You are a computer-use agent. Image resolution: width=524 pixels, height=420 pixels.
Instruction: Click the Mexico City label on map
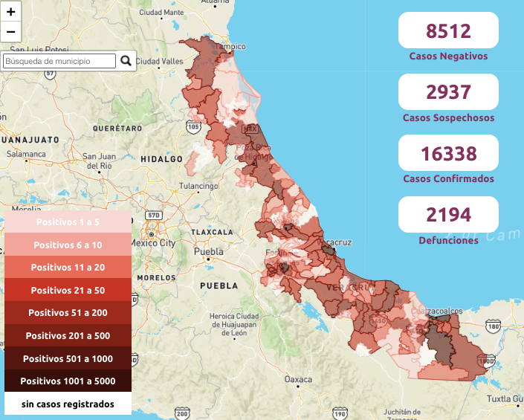coord(153,243)
